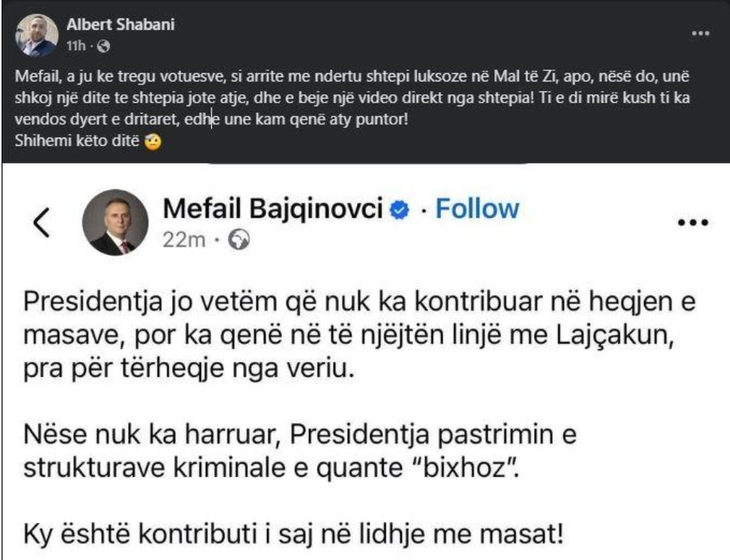Go back using the left chevron arrow
This screenshot has width=730, height=560.
42,223
